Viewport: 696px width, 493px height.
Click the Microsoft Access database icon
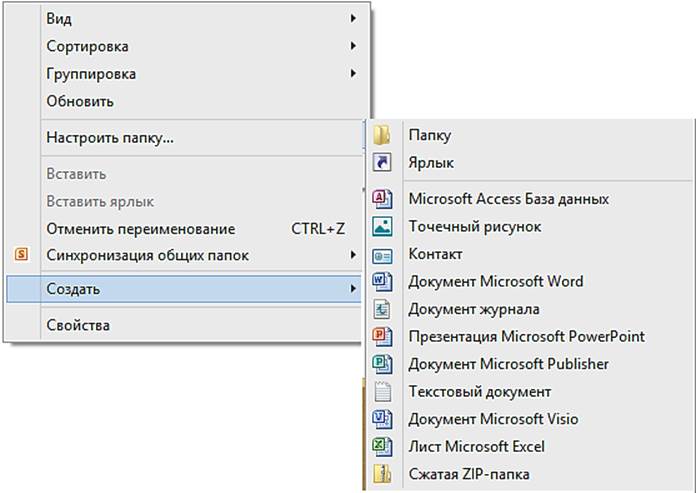tap(382, 199)
